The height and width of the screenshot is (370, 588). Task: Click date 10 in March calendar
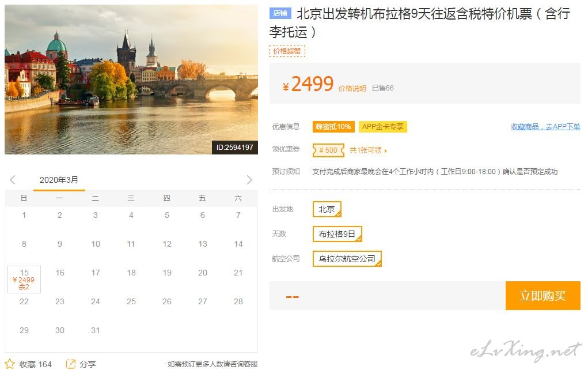[x=96, y=244]
